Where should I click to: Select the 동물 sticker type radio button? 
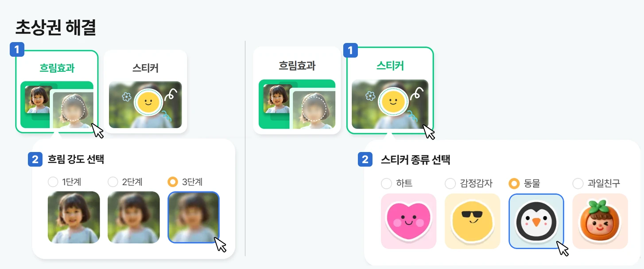514,183
